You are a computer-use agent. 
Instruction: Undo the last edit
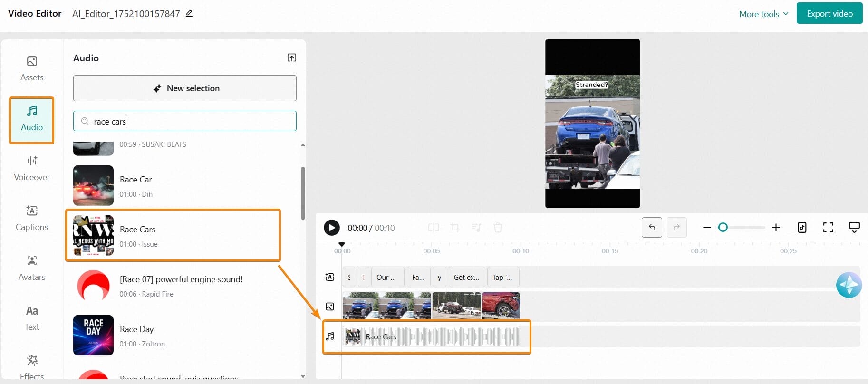click(652, 228)
